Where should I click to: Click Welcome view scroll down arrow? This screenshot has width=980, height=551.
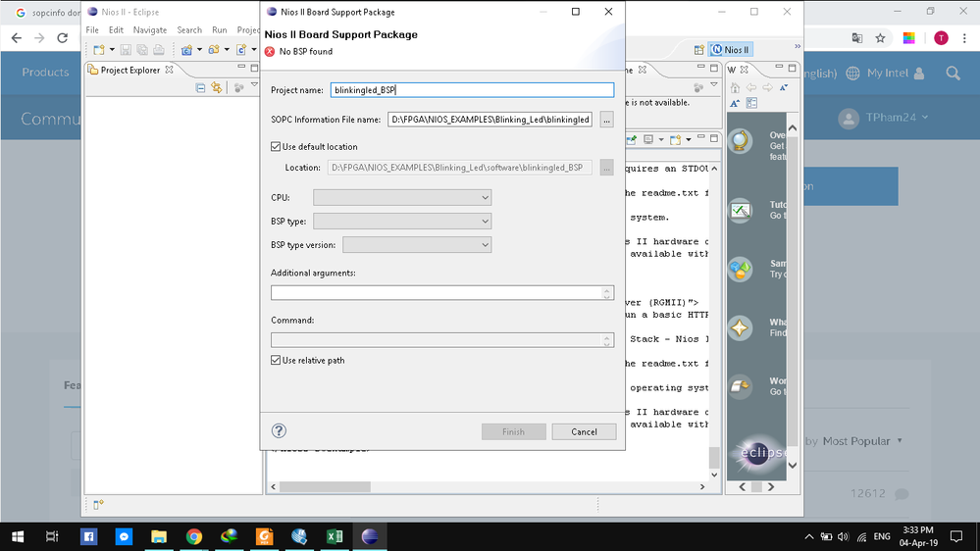(793, 465)
